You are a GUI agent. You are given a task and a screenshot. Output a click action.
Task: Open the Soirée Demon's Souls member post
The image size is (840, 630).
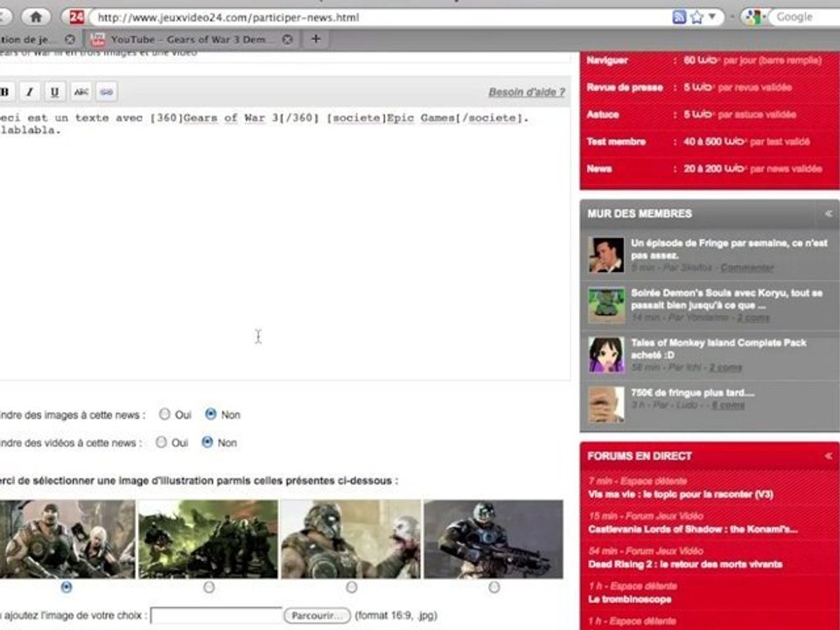point(726,299)
